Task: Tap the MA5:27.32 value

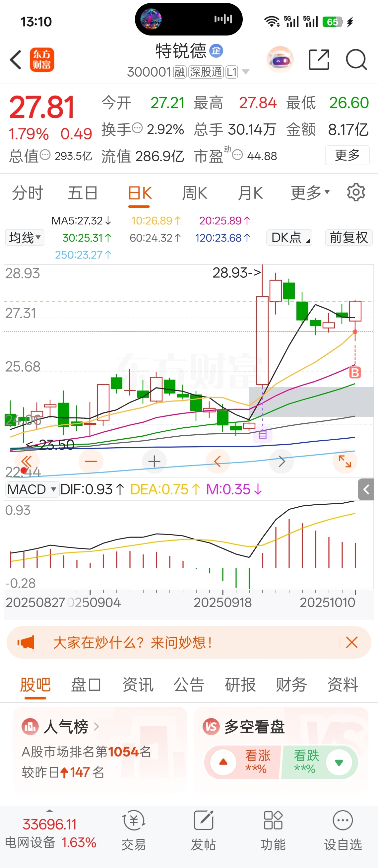Action: click(x=81, y=221)
